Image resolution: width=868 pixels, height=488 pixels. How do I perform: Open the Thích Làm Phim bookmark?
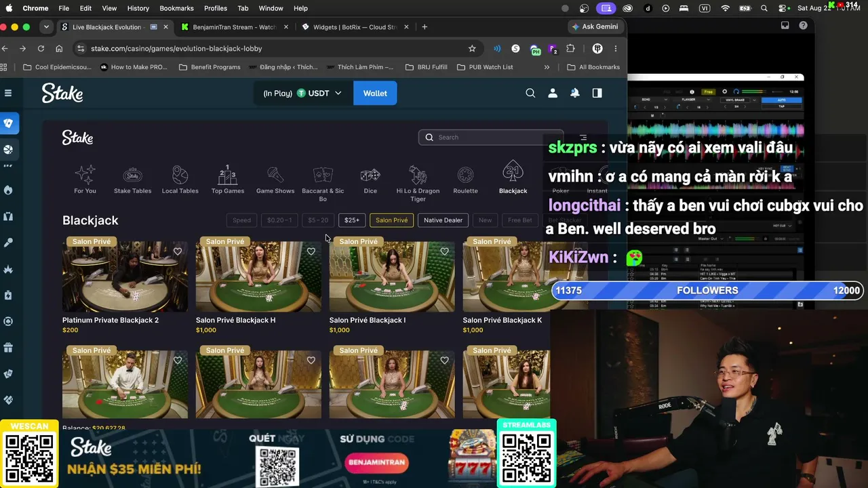(x=360, y=67)
